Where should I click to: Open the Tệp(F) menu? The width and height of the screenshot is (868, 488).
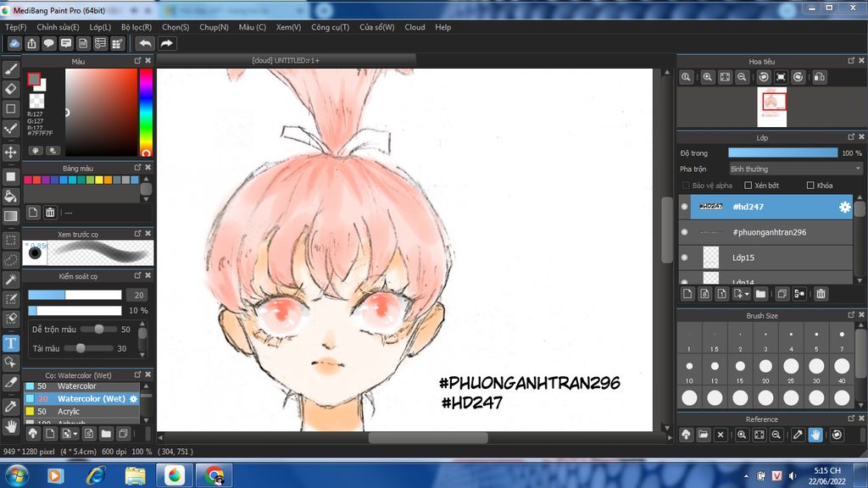coord(15,27)
